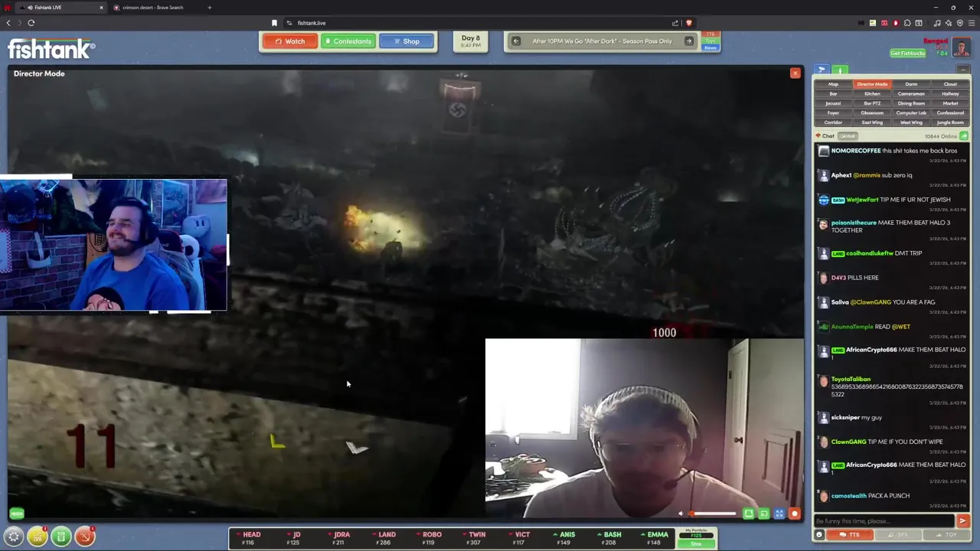Go to the previous announcement with the left arrow

516,41
